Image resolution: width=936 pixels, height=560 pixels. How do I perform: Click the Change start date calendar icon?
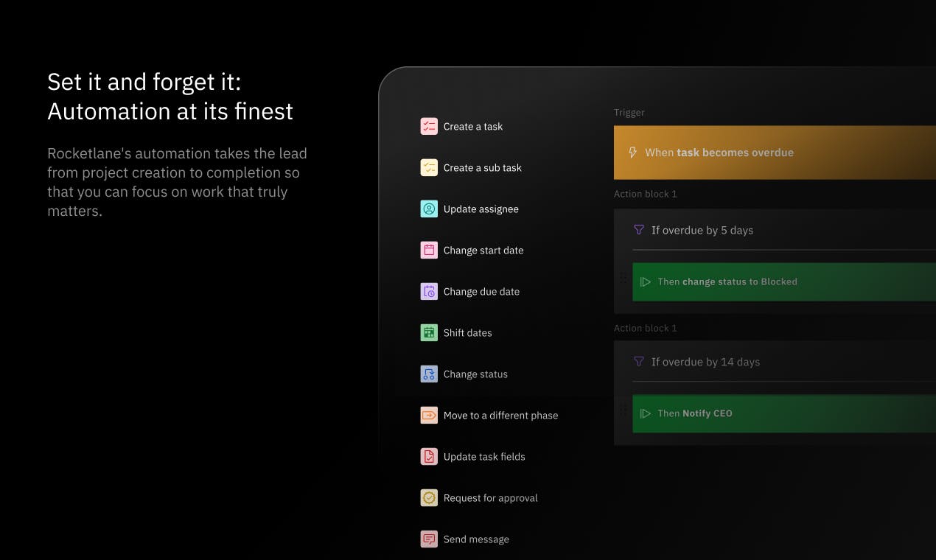[429, 250]
